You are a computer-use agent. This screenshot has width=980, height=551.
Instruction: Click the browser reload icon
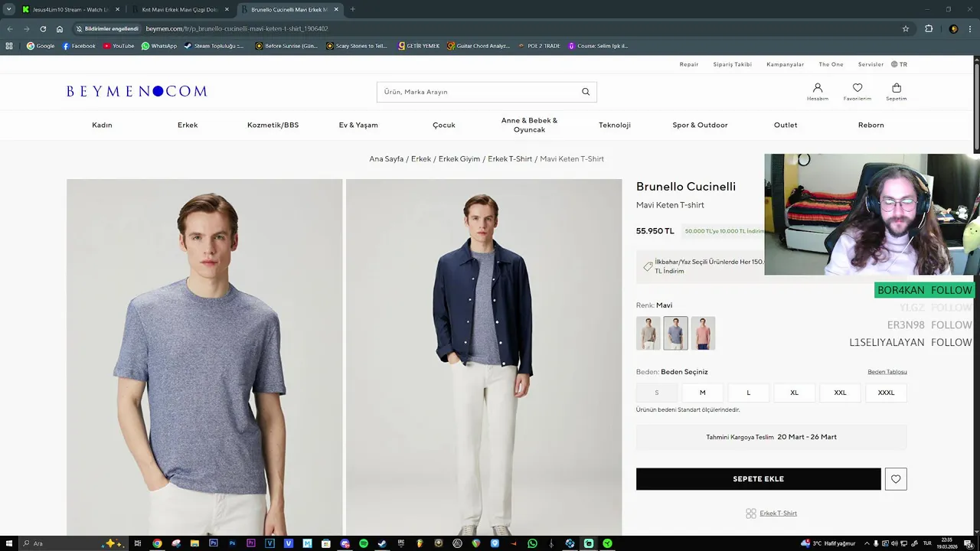[43, 29]
